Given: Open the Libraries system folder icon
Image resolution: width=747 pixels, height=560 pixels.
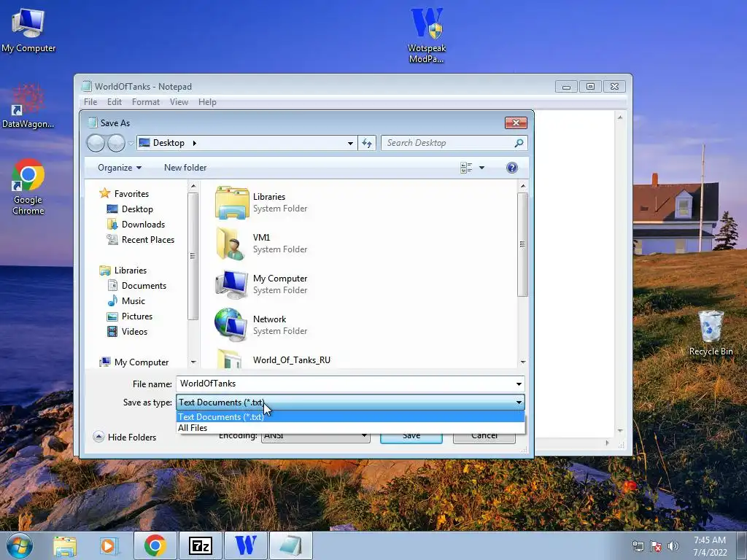Looking at the screenshot, I should click(x=232, y=203).
